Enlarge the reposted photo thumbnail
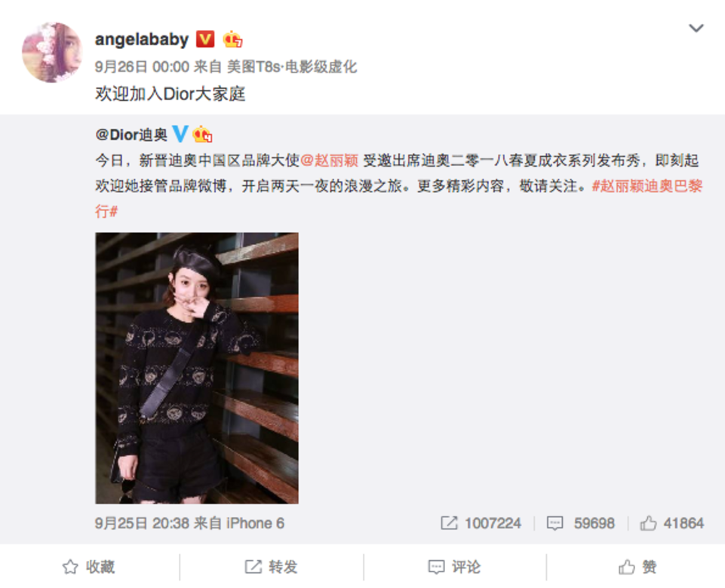 [x=197, y=368]
